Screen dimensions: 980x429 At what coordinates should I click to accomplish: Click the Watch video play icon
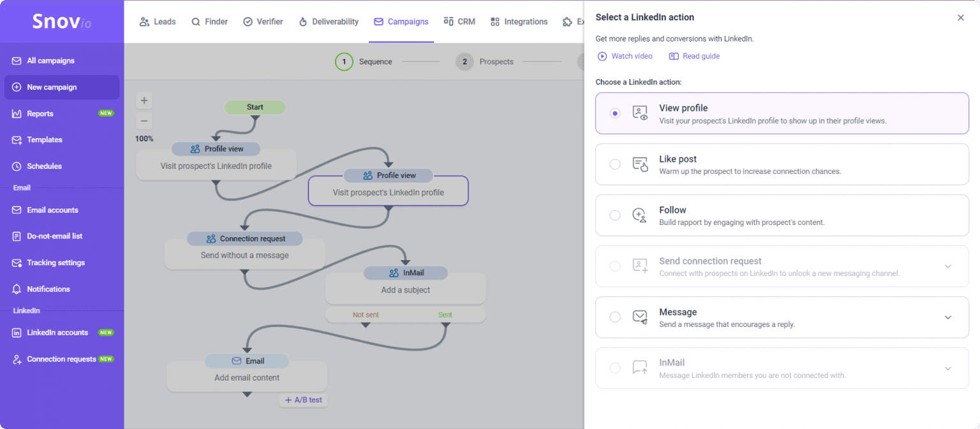602,56
